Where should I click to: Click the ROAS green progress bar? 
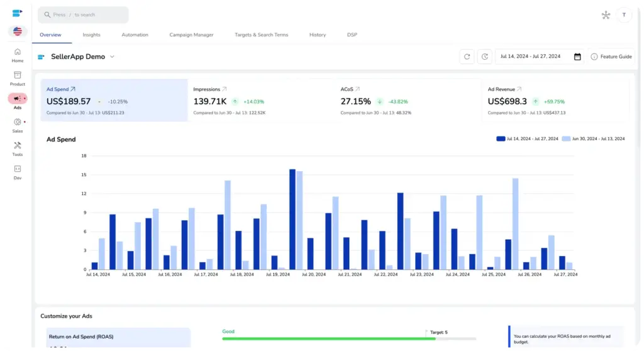tap(328, 338)
